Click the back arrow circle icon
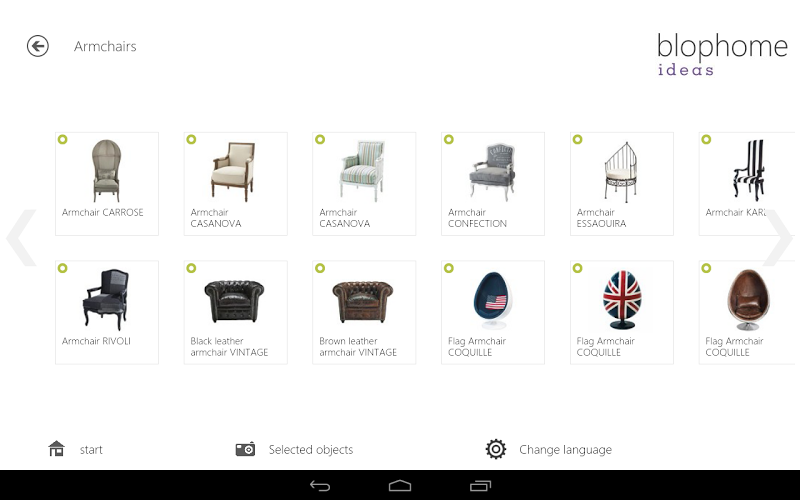Image resolution: width=800 pixels, height=500 pixels. point(38,46)
